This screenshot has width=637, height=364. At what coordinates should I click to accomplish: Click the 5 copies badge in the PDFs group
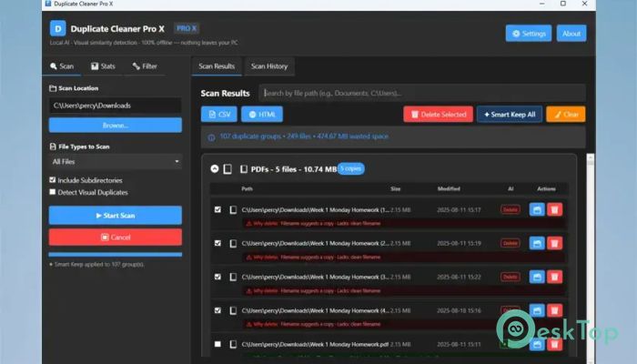(x=350, y=168)
